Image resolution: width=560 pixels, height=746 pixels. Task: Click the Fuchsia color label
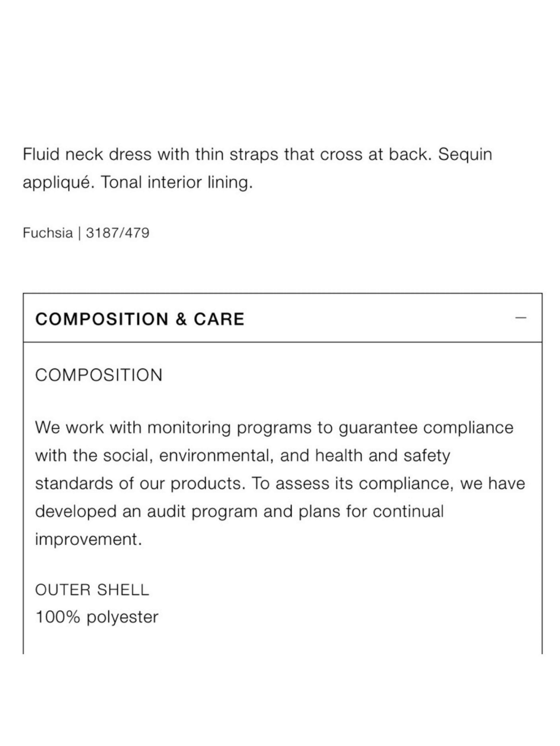[x=48, y=233]
